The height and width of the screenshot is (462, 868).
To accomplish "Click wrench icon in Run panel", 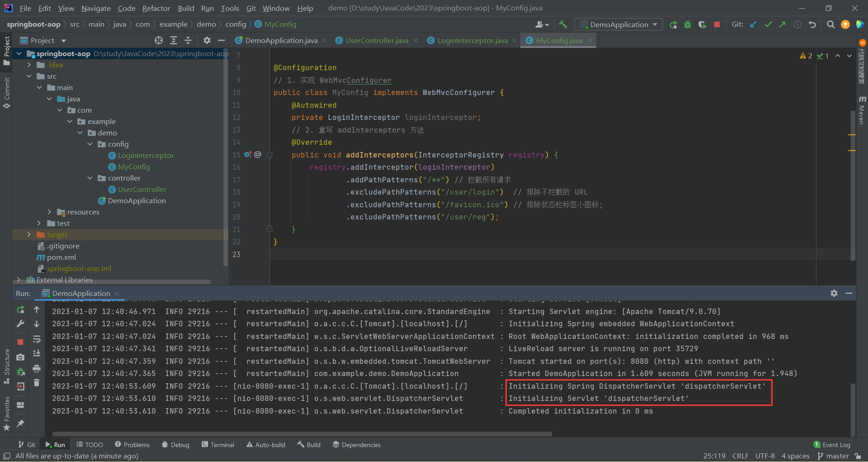I will (20, 324).
